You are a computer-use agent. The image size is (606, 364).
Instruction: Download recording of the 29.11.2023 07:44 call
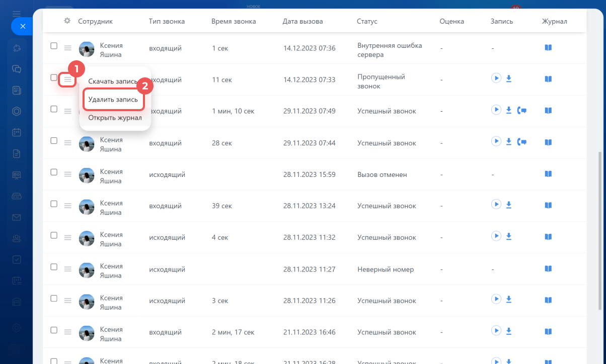(509, 142)
